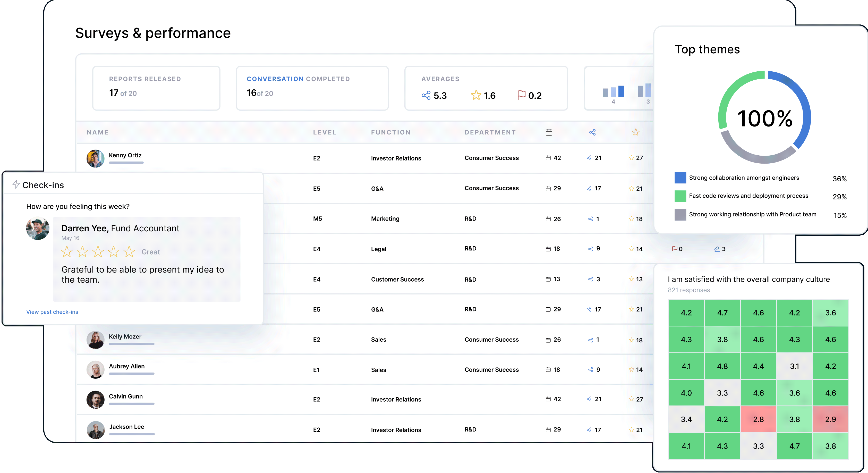This screenshot has height=473, width=868.
Task: Click the red flag icon showing 0.2 average
Action: tap(522, 95)
